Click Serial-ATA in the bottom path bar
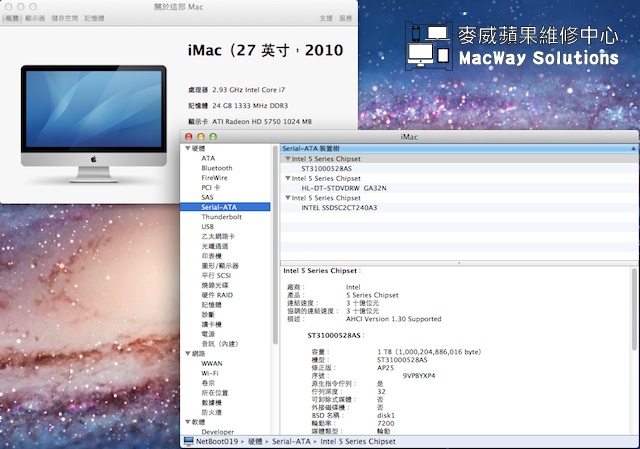 click(291, 441)
